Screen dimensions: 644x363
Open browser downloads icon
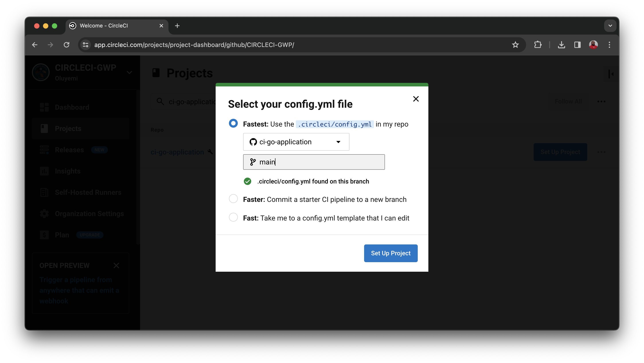(x=561, y=45)
